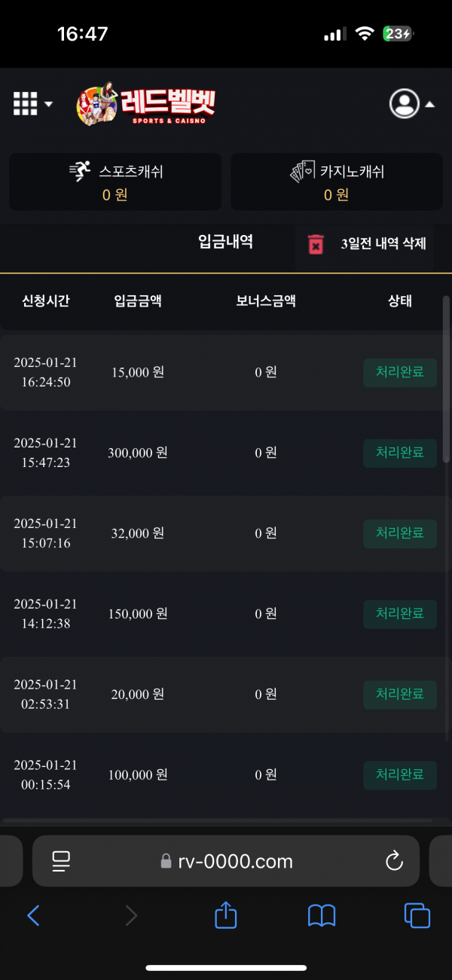Tap 처리완료 status for 300,000 원 deposit
The width and height of the screenshot is (452, 980).
(400, 453)
